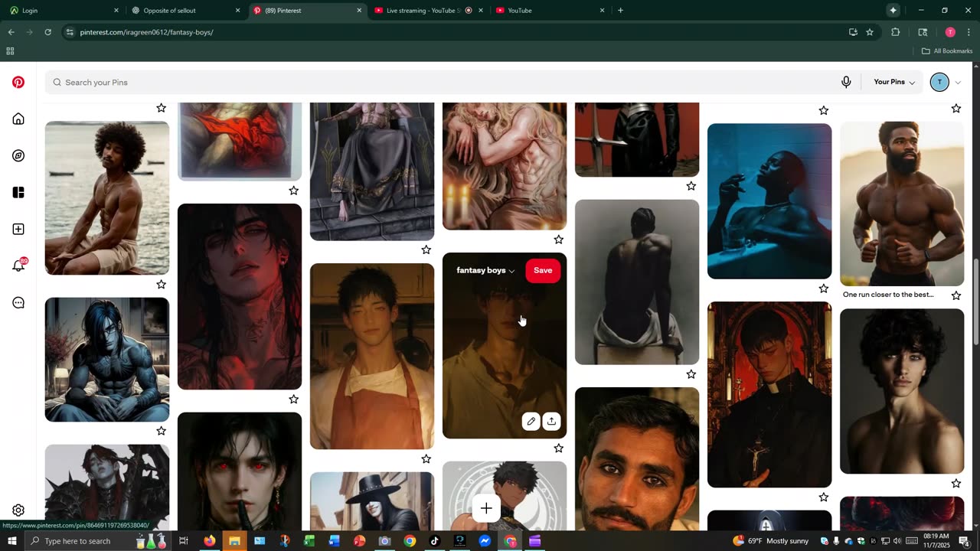Click the Create plus icon in sidebar

tap(18, 229)
